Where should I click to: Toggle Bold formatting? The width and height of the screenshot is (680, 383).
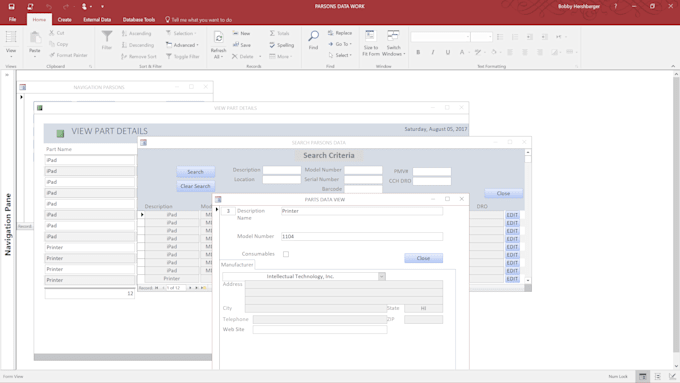[418, 52]
